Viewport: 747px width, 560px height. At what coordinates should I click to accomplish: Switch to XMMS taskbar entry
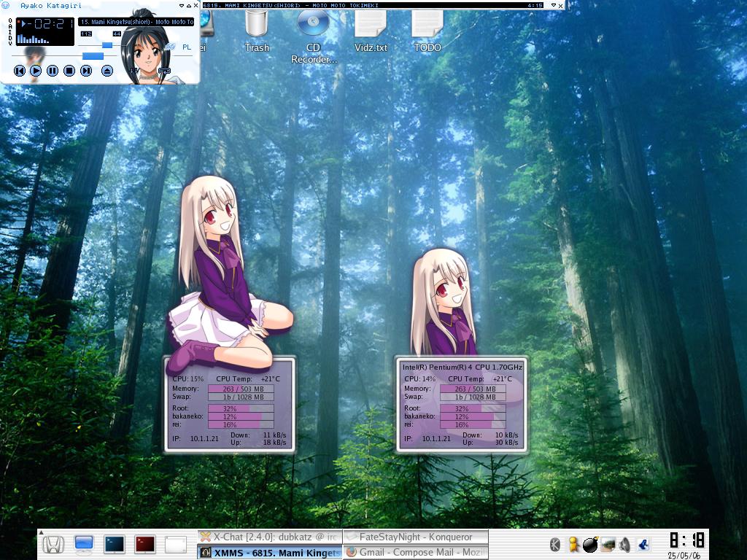[x=269, y=553]
